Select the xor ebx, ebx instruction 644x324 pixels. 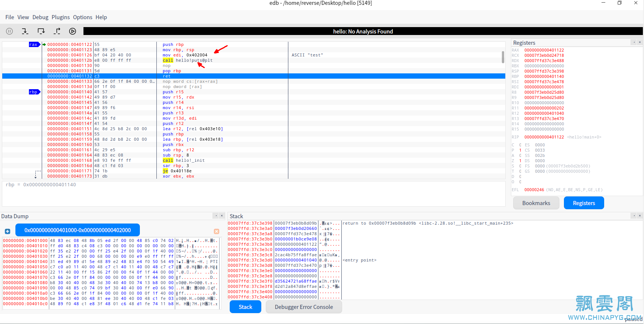(x=178, y=176)
